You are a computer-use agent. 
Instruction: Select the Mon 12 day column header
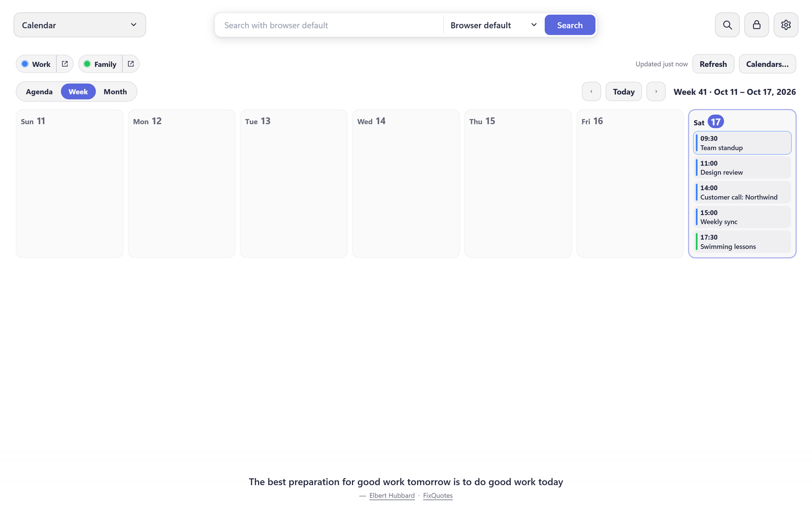pyautogui.click(x=147, y=121)
